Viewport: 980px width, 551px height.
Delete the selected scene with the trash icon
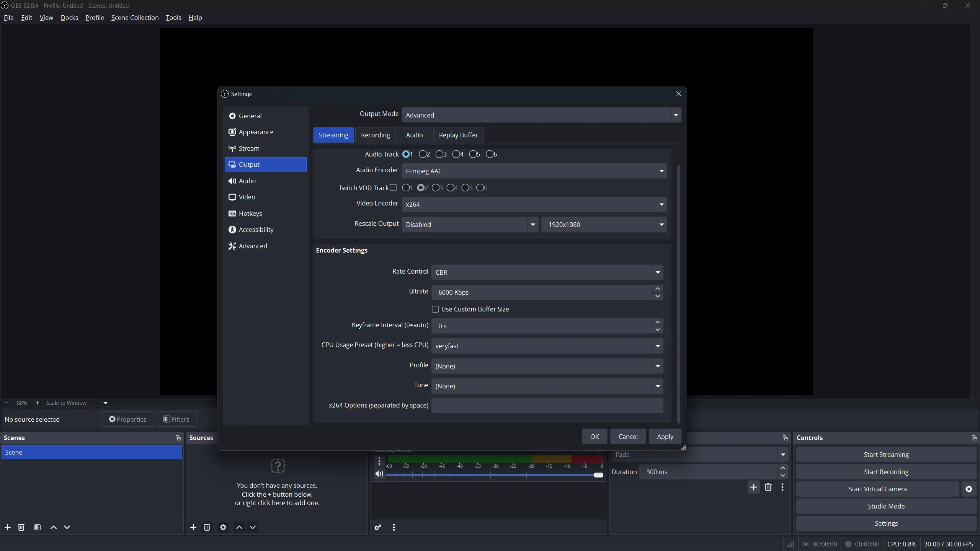(x=21, y=527)
